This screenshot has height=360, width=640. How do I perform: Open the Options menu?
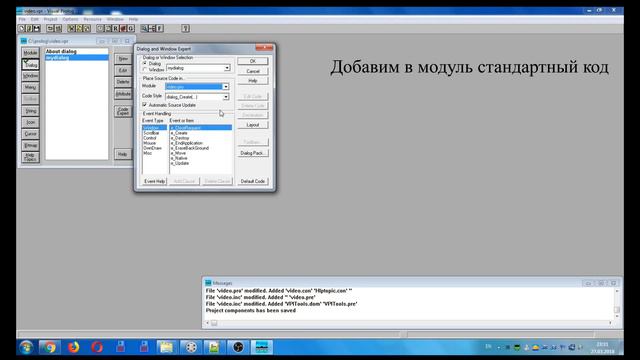point(70,19)
